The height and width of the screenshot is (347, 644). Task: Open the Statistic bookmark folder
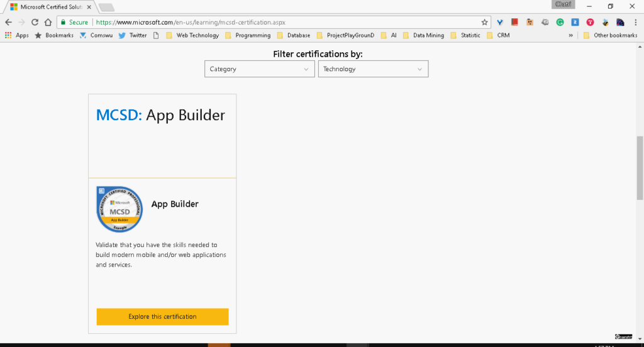pos(465,35)
